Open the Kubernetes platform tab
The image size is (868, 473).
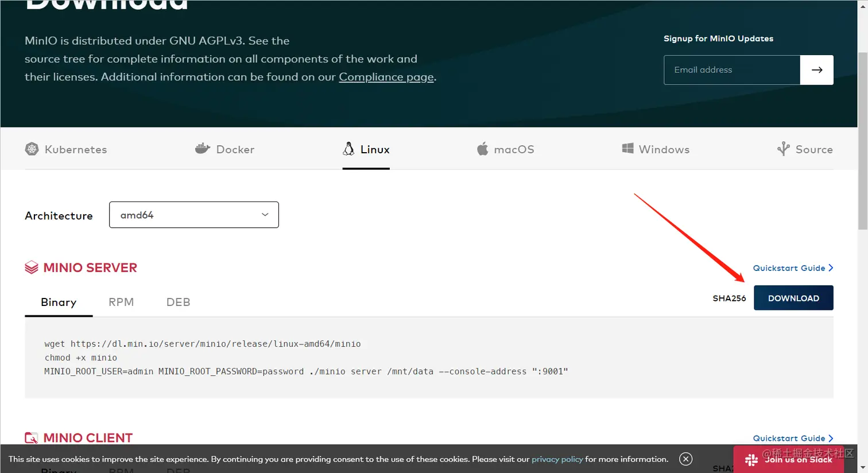[x=66, y=149]
